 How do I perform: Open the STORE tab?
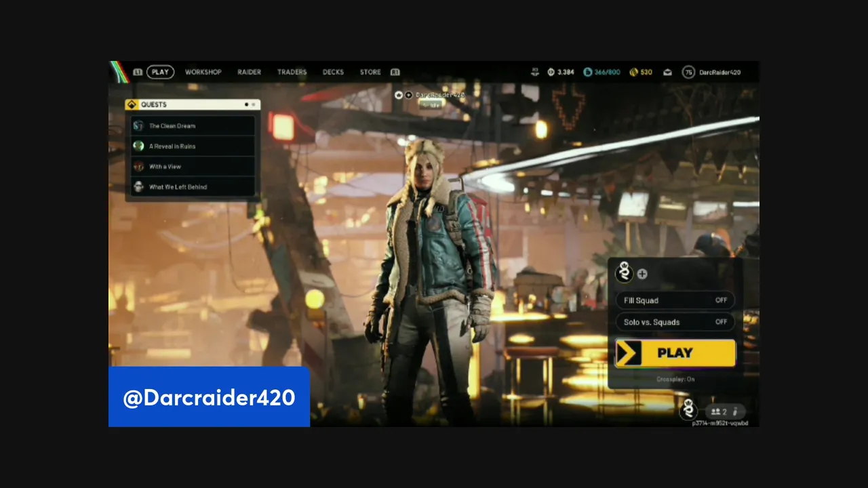click(370, 72)
